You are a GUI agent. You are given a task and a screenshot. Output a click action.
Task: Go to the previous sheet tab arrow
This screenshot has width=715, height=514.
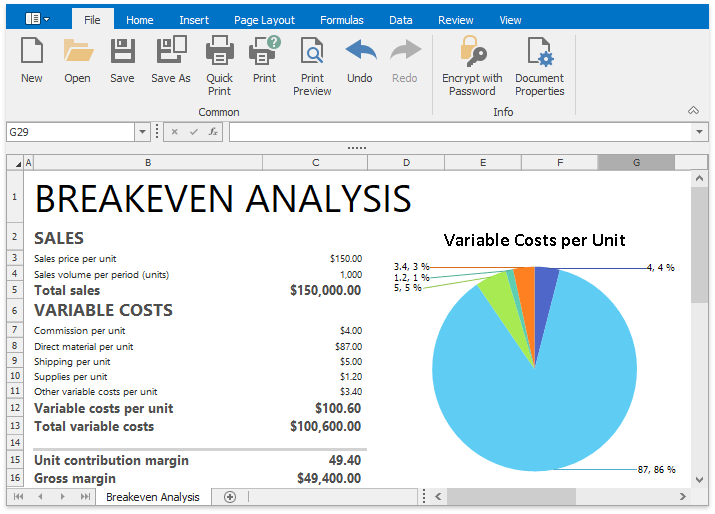pyautogui.click(x=40, y=497)
